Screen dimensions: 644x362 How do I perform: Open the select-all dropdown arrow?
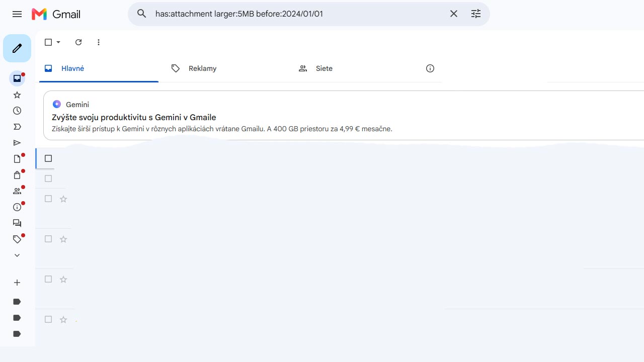click(x=58, y=42)
